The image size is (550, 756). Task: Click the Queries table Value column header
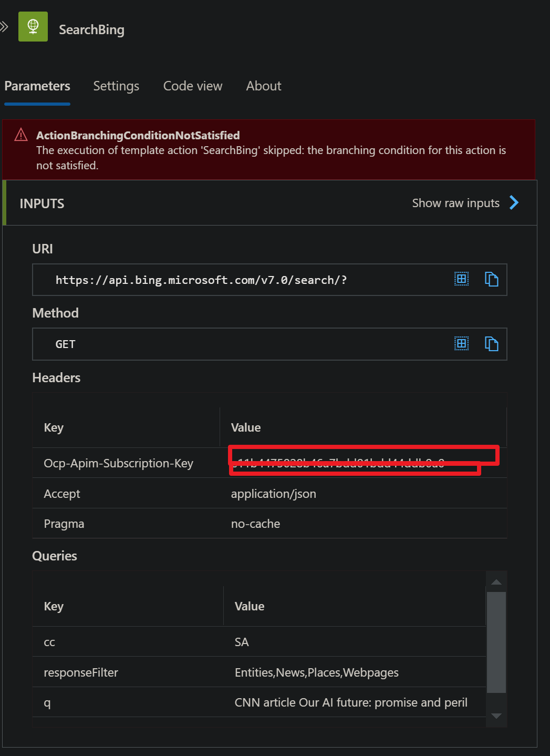pos(250,606)
